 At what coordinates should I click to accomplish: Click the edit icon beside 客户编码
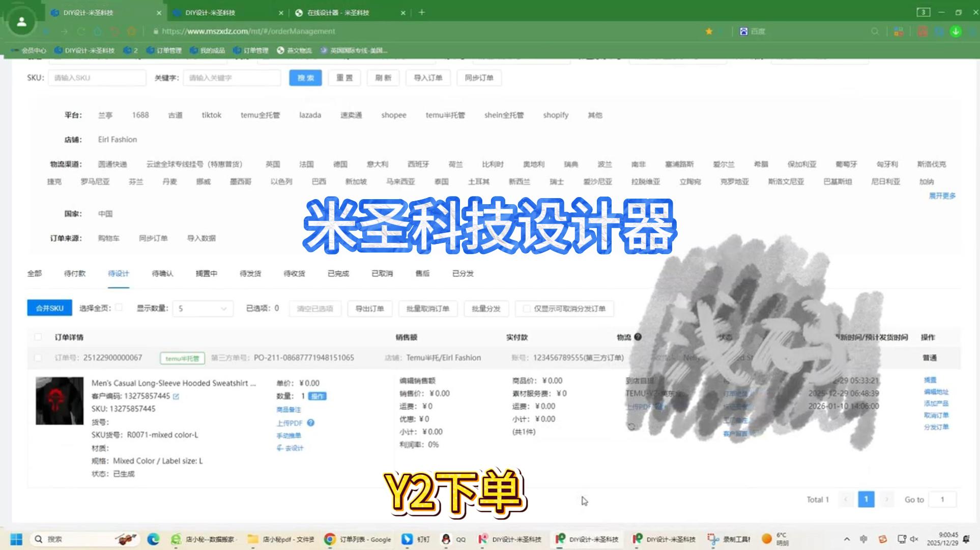(x=176, y=396)
